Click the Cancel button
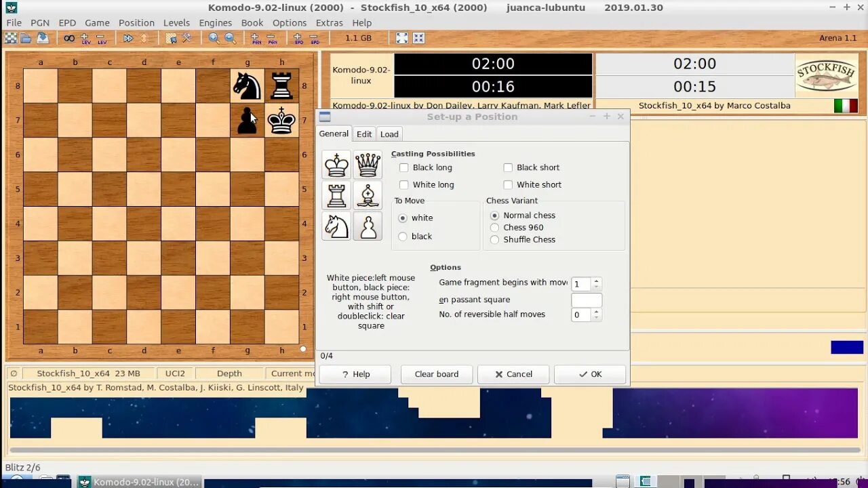 click(x=513, y=374)
